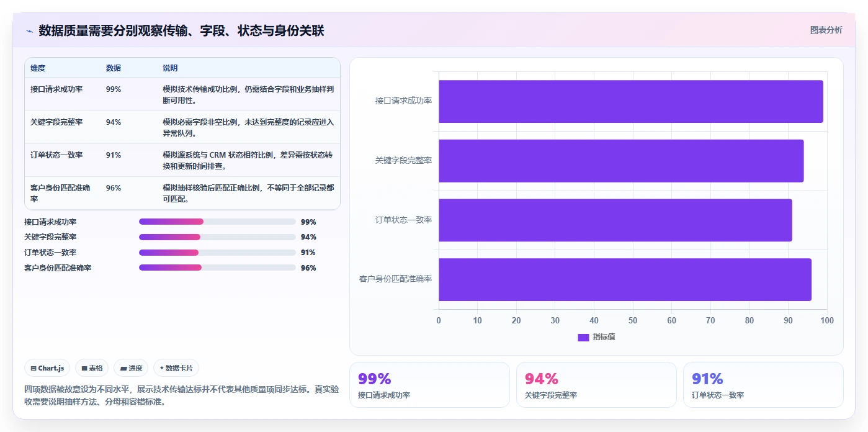Open the 99% 接口请求成功率 stat card
This screenshot has width=868, height=432.
click(429, 385)
